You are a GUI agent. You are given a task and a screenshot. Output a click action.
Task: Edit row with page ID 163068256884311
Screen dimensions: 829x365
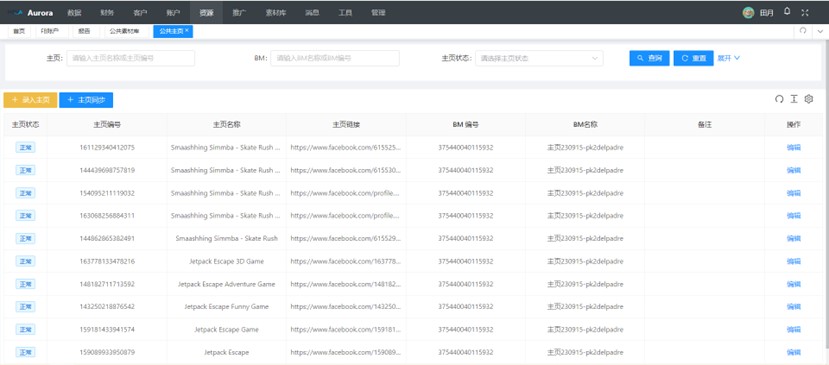(x=794, y=216)
